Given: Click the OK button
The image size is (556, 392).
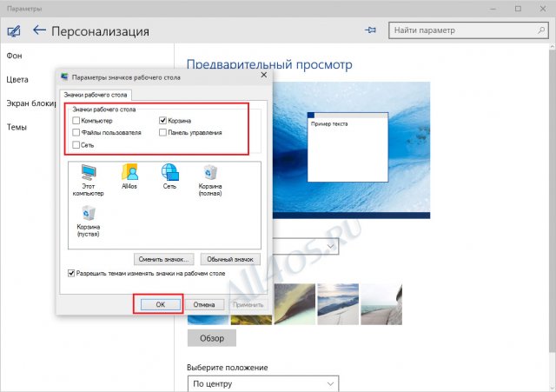Looking at the screenshot, I should click(161, 304).
